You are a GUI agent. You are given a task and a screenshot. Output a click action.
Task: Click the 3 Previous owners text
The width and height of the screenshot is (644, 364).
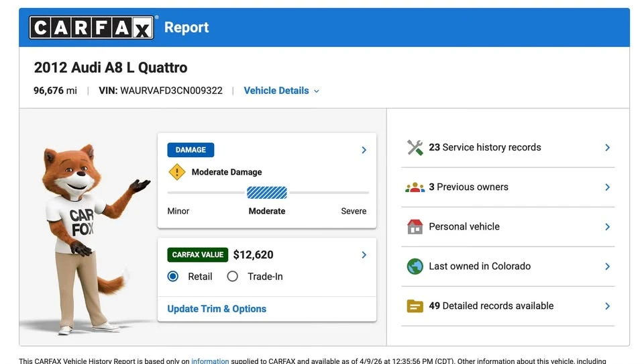(x=468, y=187)
